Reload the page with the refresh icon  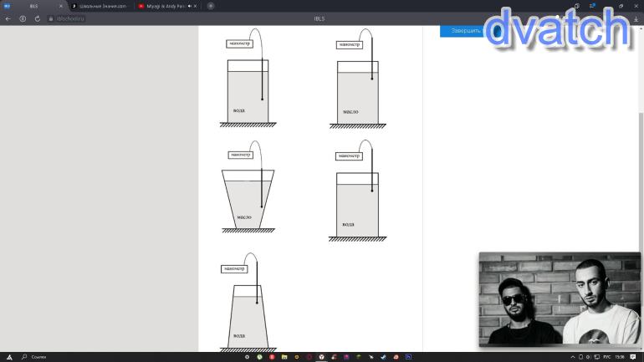38,18
